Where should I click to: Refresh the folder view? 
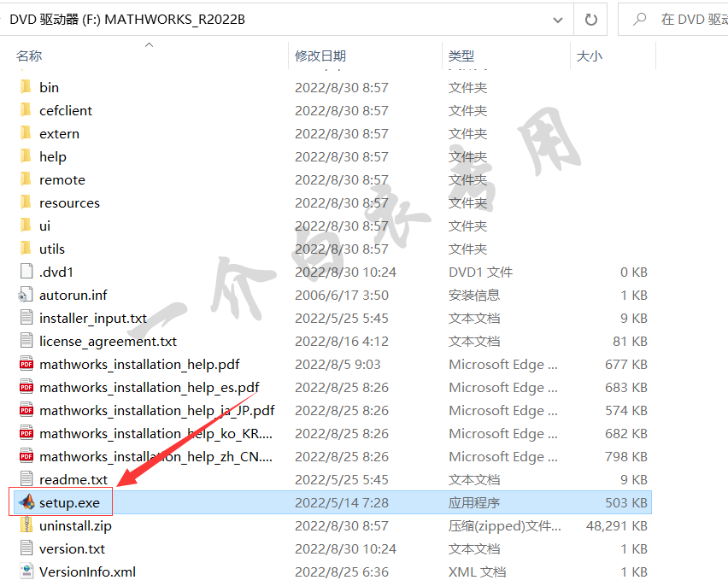click(590, 20)
